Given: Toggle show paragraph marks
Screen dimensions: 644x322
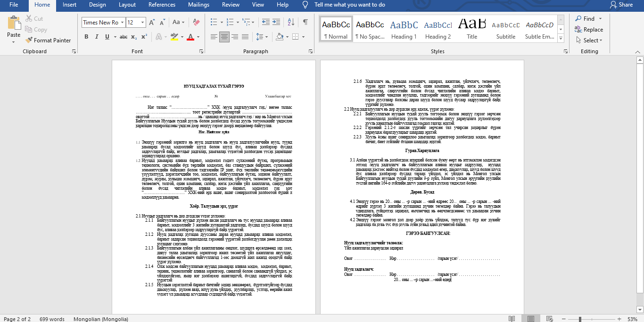Looking at the screenshot, I should click(305, 22).
